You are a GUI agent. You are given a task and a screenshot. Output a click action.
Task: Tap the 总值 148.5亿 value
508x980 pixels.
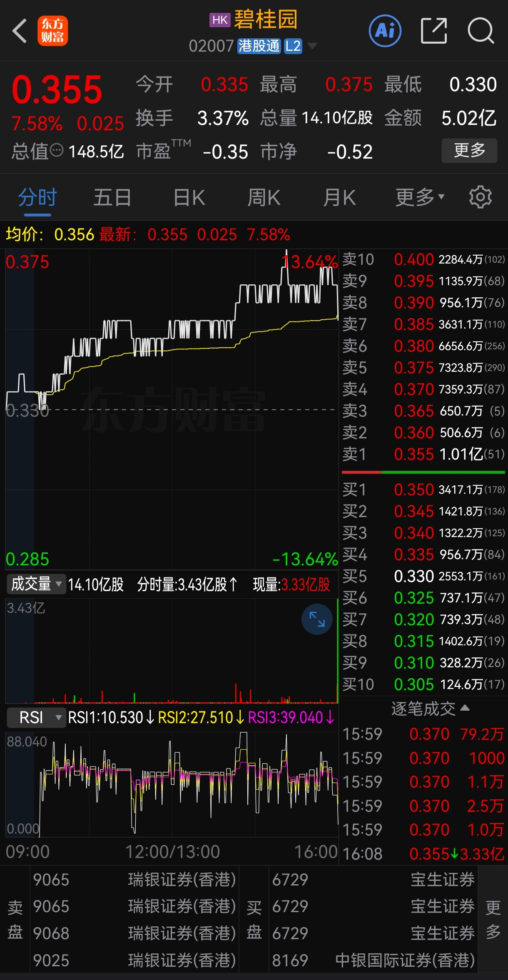[x=96, y=152]
